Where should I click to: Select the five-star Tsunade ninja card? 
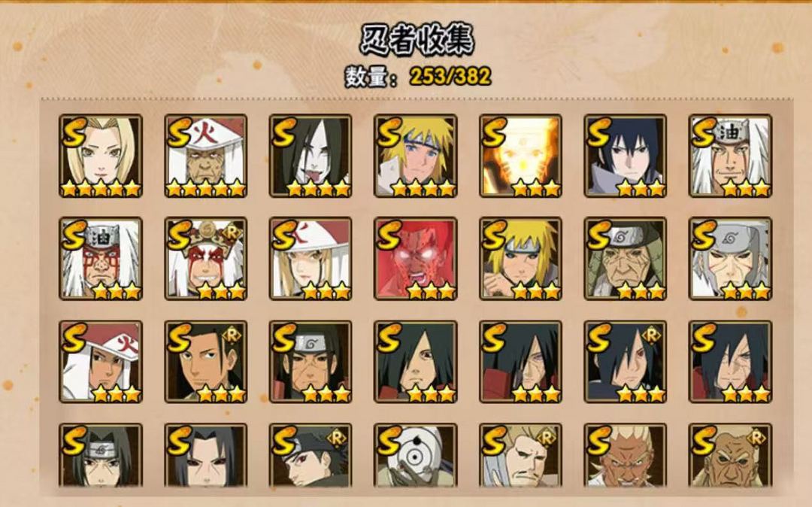click(x=101, y=156)
